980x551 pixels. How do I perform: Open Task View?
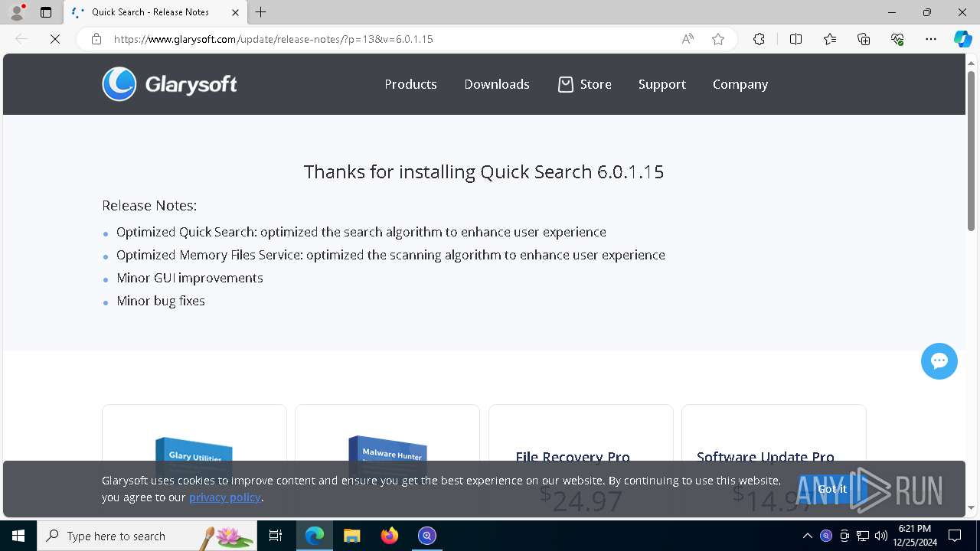[276, 536]
